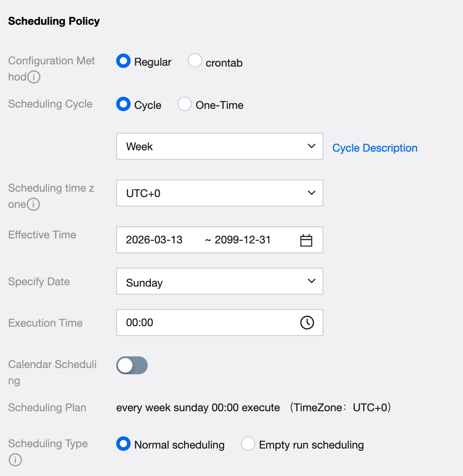Expand the UTC+0 time zone dropdown
This screenshot has height=476, width=463.
click(219, 193)
